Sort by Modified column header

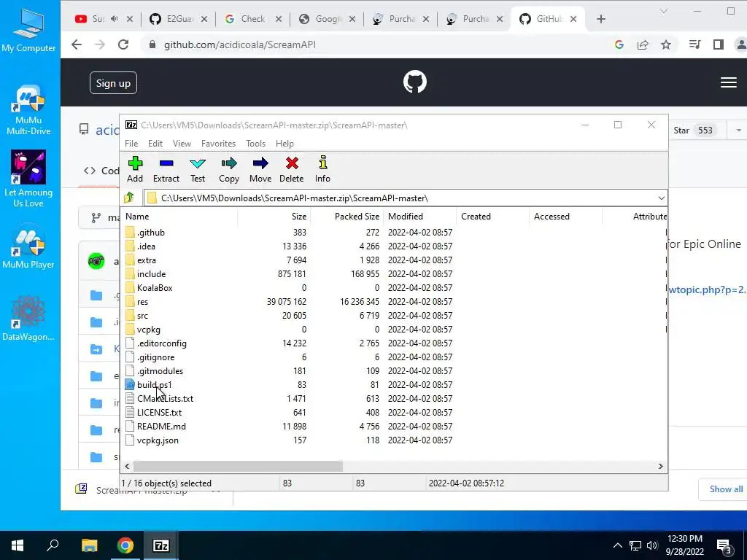(419, 216)
